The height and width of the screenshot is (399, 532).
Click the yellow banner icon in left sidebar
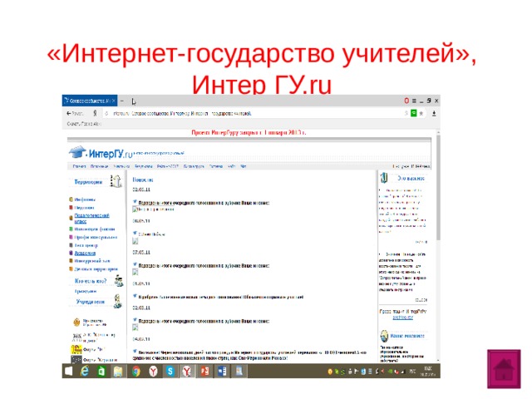click(x=76, y=349)
